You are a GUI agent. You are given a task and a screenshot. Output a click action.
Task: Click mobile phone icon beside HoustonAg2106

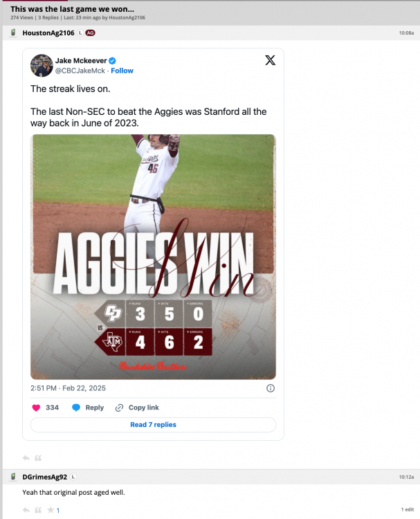pos(13,33)
